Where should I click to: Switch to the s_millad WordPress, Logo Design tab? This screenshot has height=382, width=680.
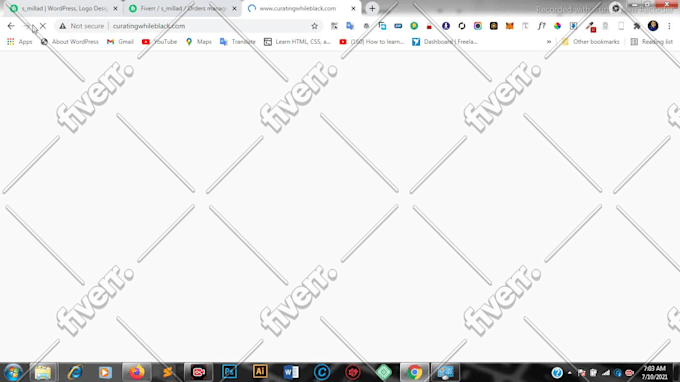click(x=64, y=8)
